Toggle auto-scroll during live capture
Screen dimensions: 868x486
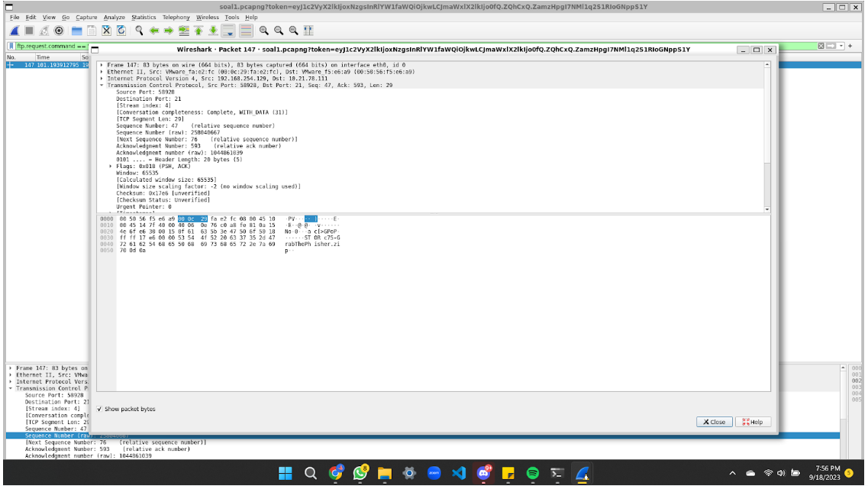pyautogui.click(x=228, y=31)
